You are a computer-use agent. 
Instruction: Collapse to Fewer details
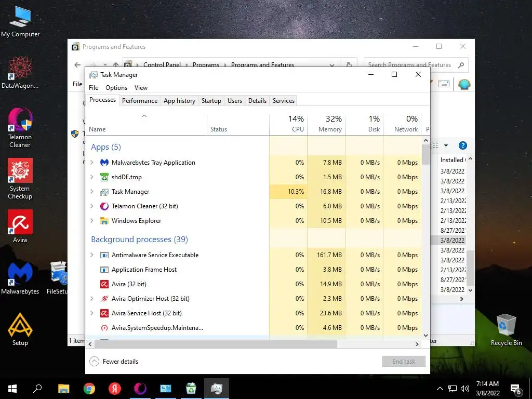click(114, 362)
